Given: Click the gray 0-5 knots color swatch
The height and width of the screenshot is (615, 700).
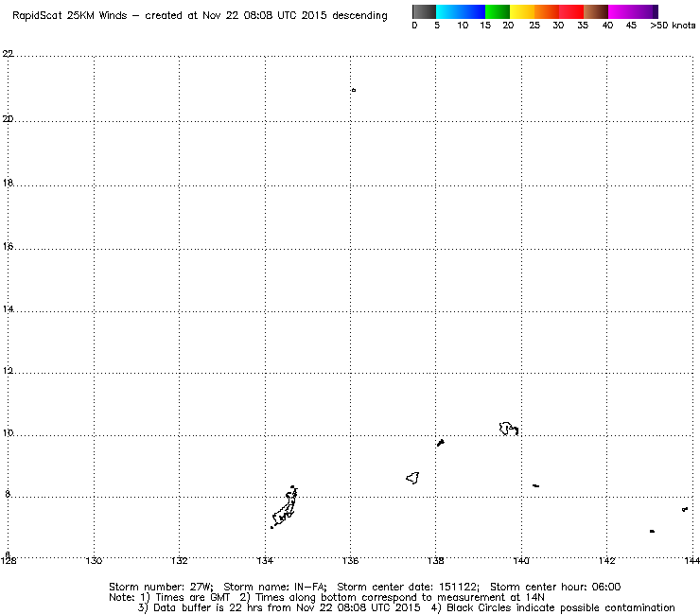Looking at the screenshot, I should coord(424,11).
